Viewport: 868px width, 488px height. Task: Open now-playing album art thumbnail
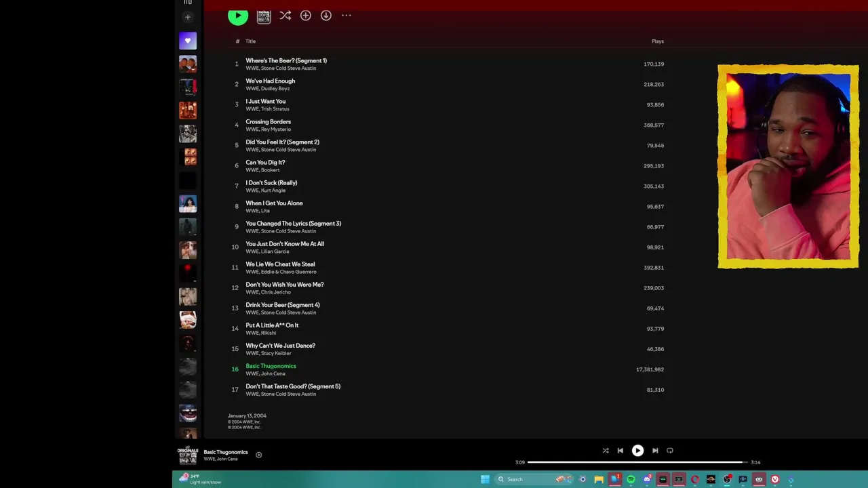click(188, 455)
